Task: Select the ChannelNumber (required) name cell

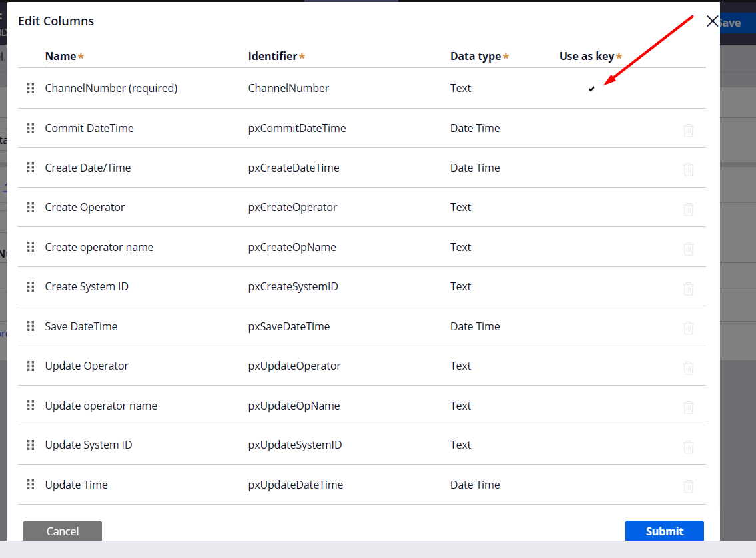Action: (x=111, y=88)
